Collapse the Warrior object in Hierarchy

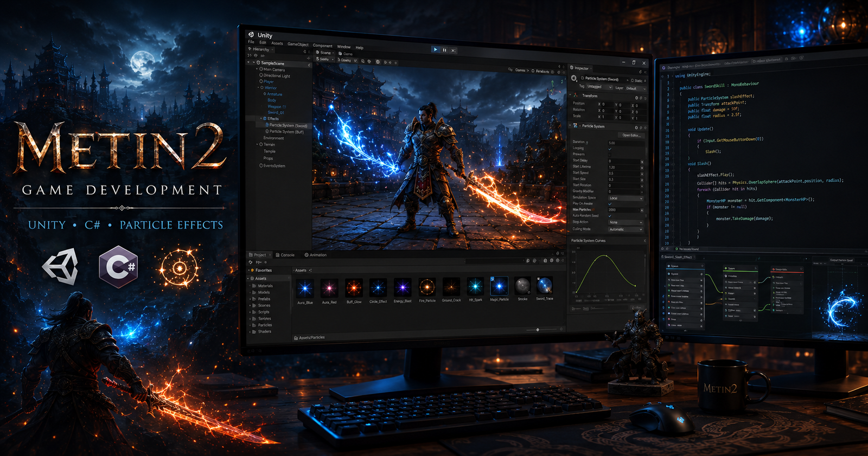(x=258, y=88)
